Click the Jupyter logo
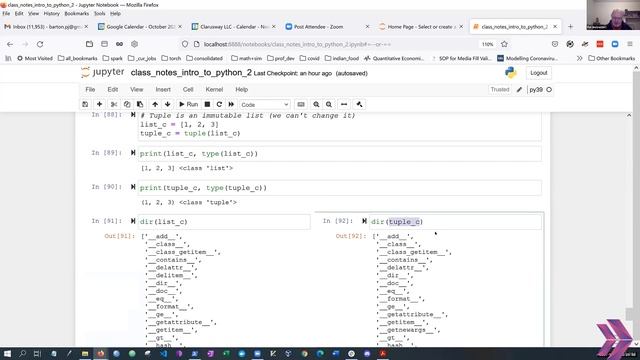This screenshot has width=640, height=360. point(102,73)
